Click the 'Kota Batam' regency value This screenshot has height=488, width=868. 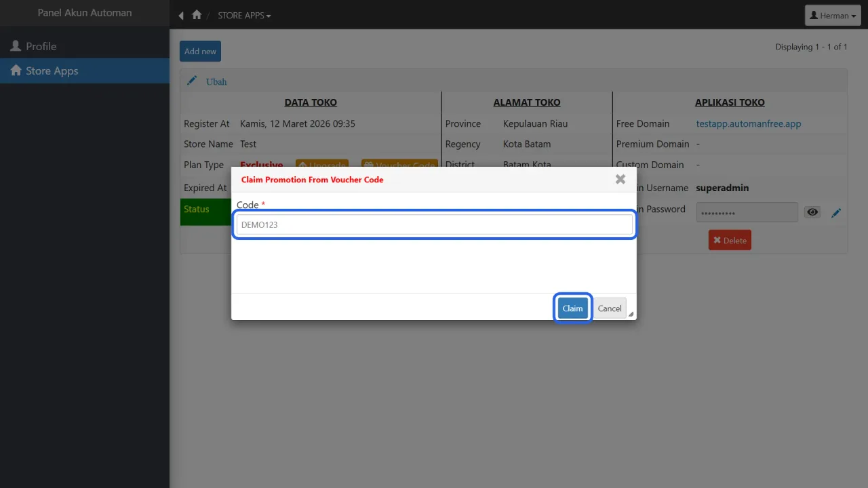tap(527, 144)
